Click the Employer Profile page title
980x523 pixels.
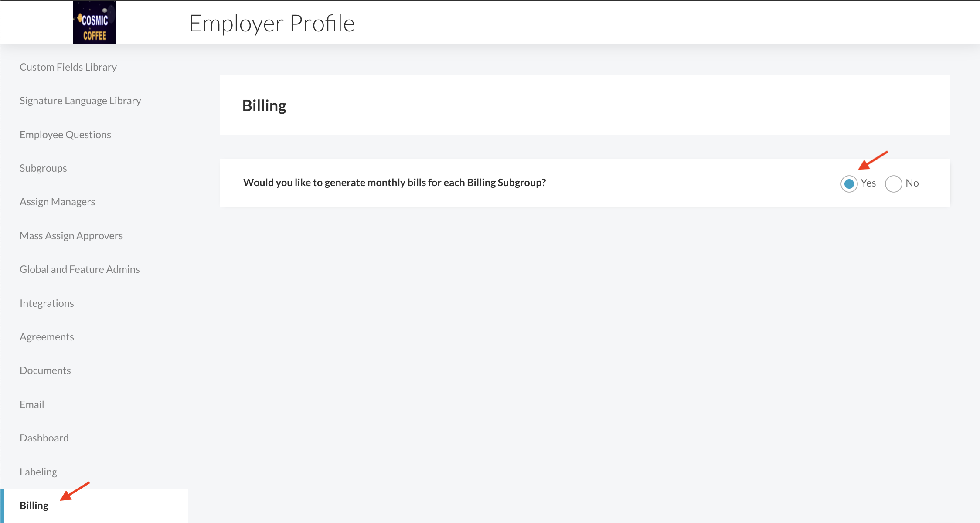272,24
